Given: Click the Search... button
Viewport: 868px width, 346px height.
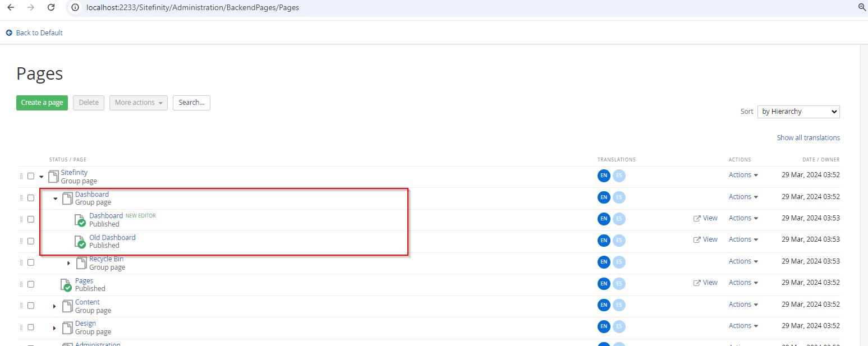Looking at the screenshot, I should click(191, 103).
